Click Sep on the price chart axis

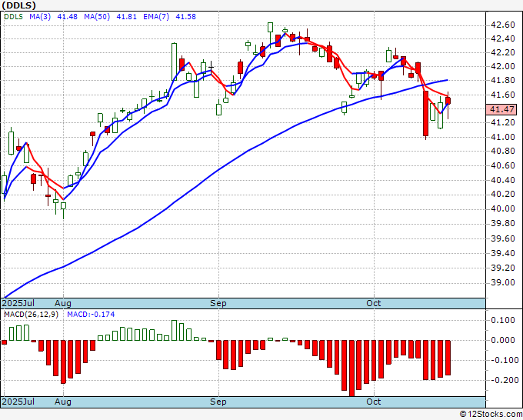click(x=218, y=303)
